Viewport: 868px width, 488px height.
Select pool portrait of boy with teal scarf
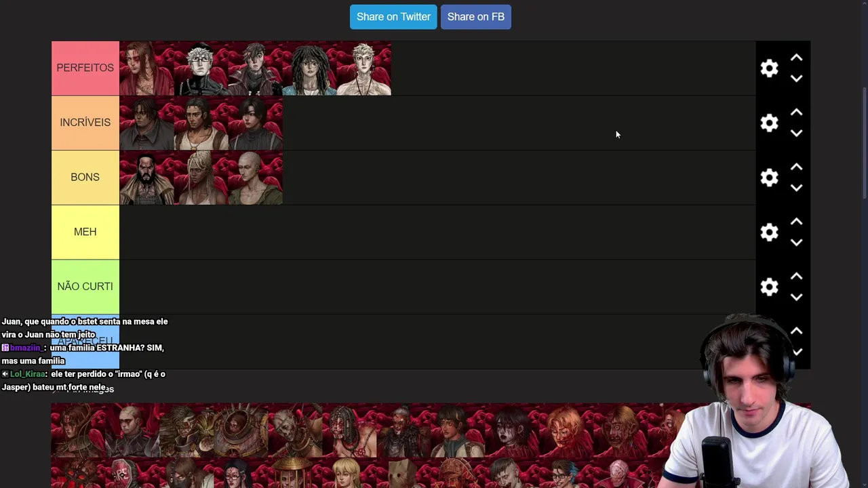(458, 430)
